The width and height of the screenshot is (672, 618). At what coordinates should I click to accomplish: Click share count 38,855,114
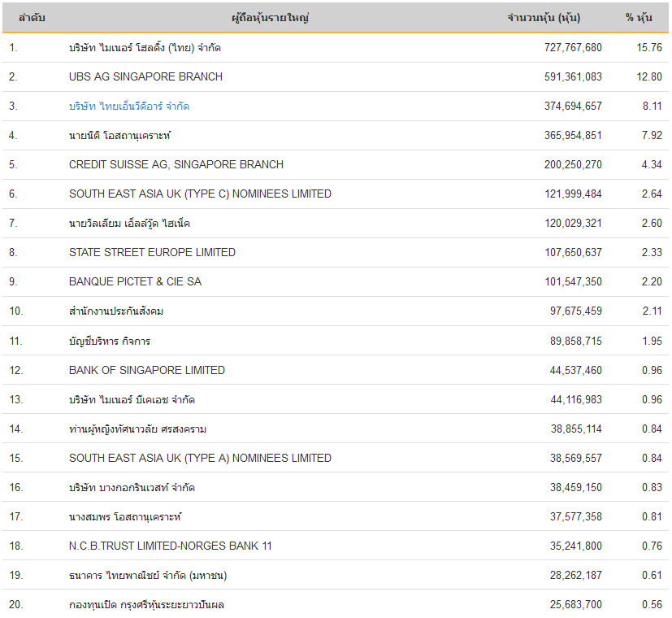pos(576,429)
